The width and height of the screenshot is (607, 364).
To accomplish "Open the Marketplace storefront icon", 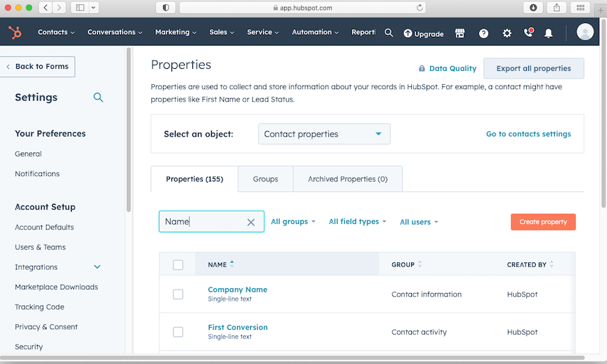I will coord(460,33).
